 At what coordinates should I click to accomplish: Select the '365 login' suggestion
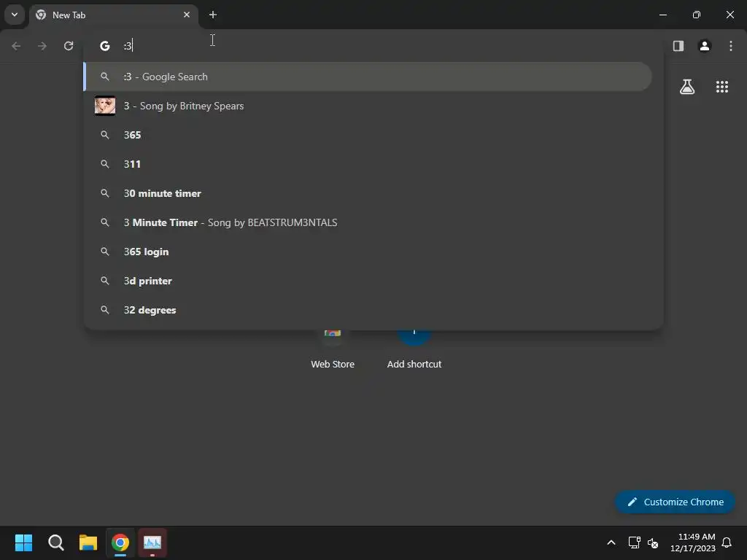(368, 252)
